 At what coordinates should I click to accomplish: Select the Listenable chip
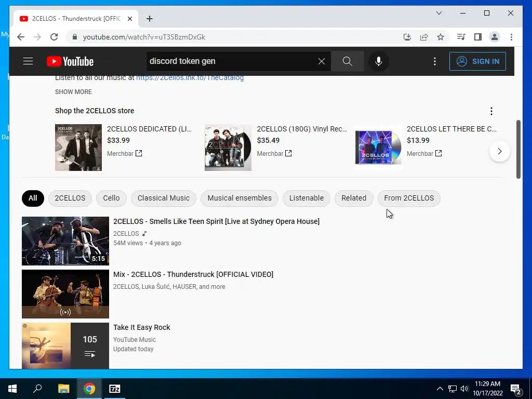coord(307,198)
